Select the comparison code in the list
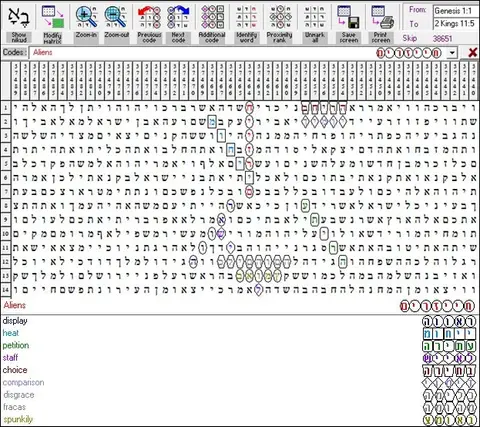Screen dimensions: 480x427 click(23, 382)
